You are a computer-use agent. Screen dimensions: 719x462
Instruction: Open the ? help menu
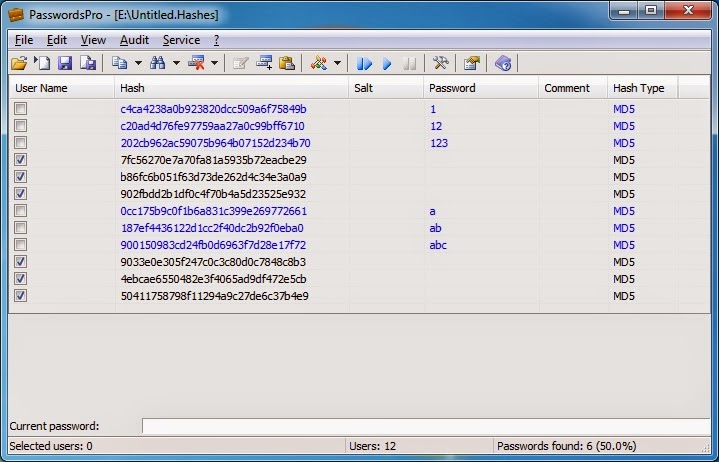click(x=216, y=40)
